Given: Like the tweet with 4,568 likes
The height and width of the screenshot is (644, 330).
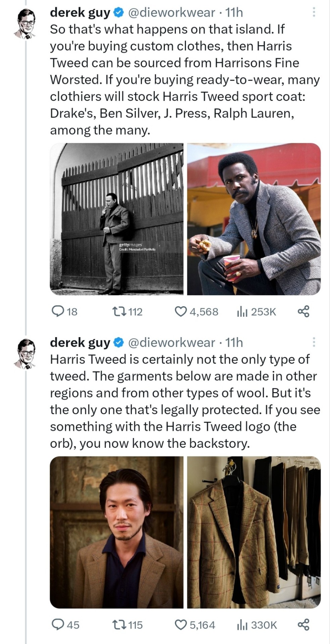Looking at the screenshot, I should (181, 312).
